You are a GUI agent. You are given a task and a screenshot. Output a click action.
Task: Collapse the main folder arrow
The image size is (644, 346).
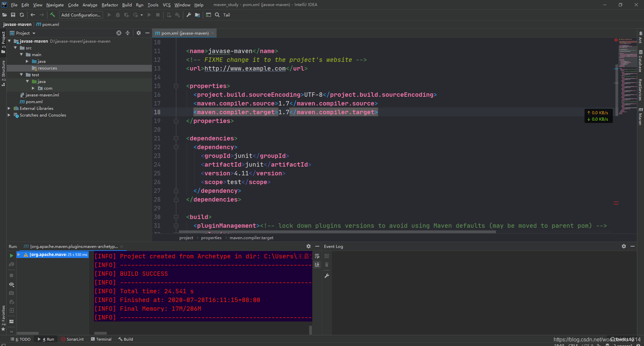click(x=21, y=54)
